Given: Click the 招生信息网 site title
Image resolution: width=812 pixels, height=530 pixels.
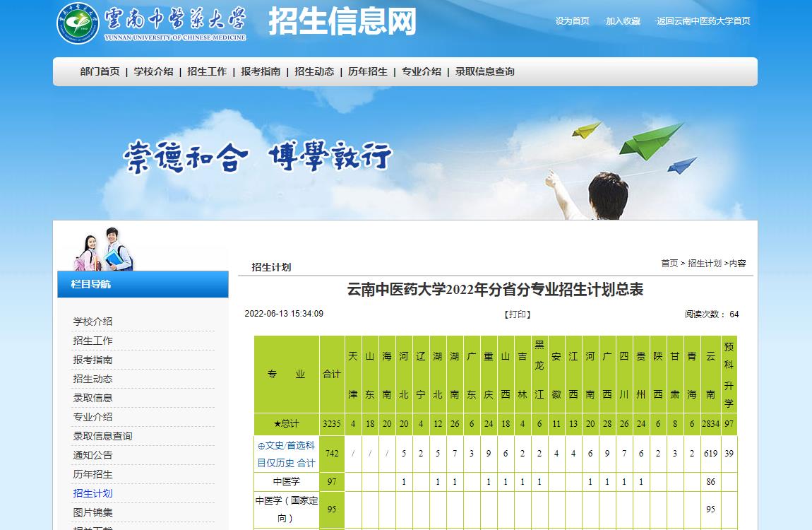Looking at the screenshot, I should tap(342, 21).
